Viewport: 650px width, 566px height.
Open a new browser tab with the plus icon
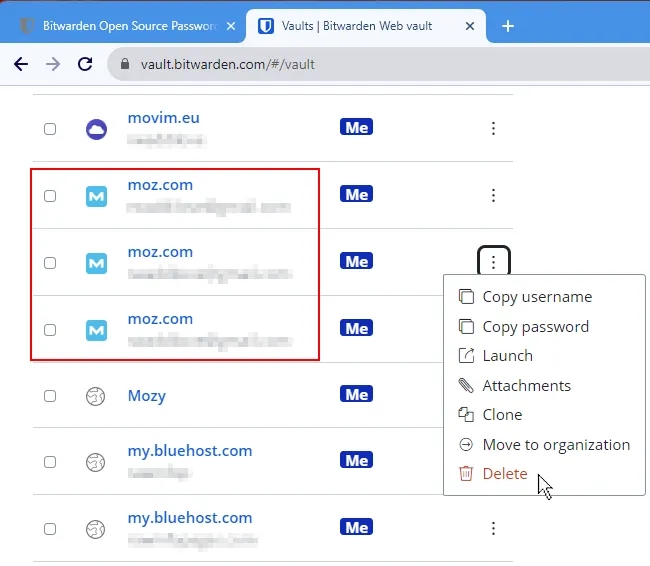coord(508,26)
